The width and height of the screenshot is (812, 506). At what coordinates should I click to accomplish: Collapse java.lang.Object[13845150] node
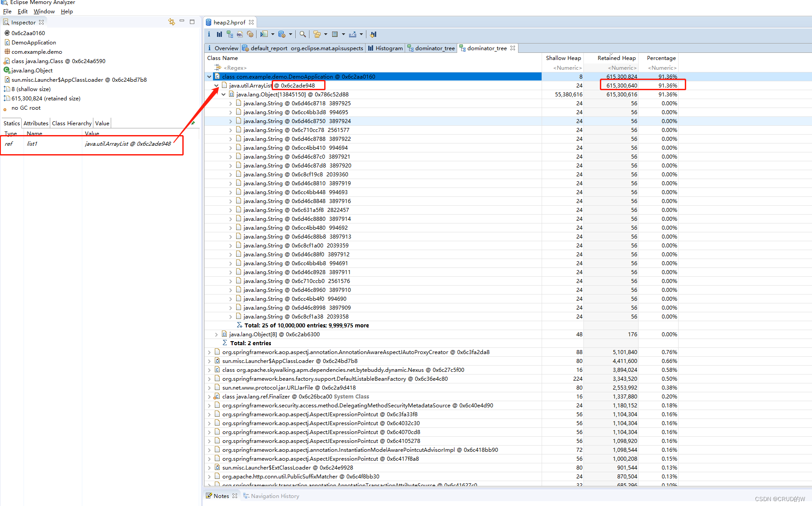pos(223,95)
